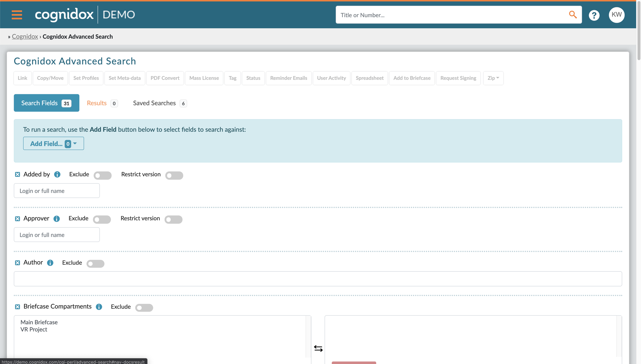Click the Author text input field
The height and width of the screenshot is (364, 641).
[318, 279]
